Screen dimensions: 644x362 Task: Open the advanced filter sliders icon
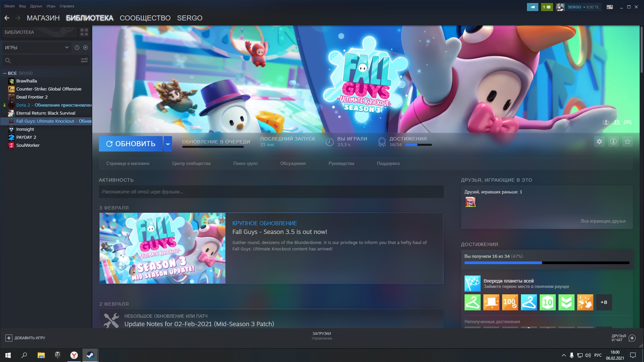coord(84,60)
